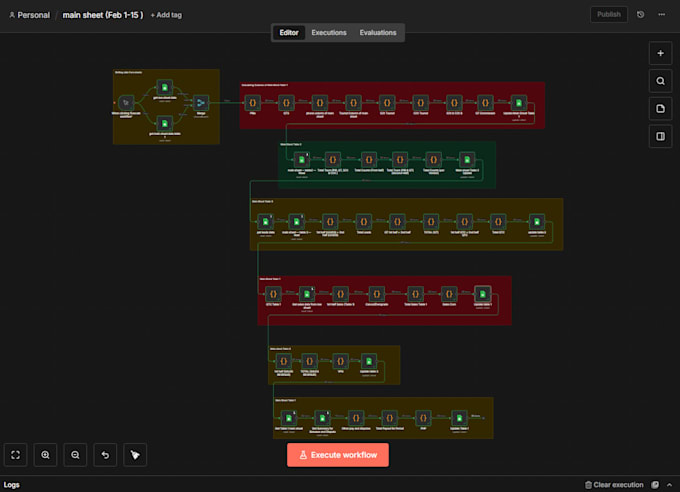680x492 pixels.
Task: Switch to the Executions tab
Action: (x=329, y=33)
